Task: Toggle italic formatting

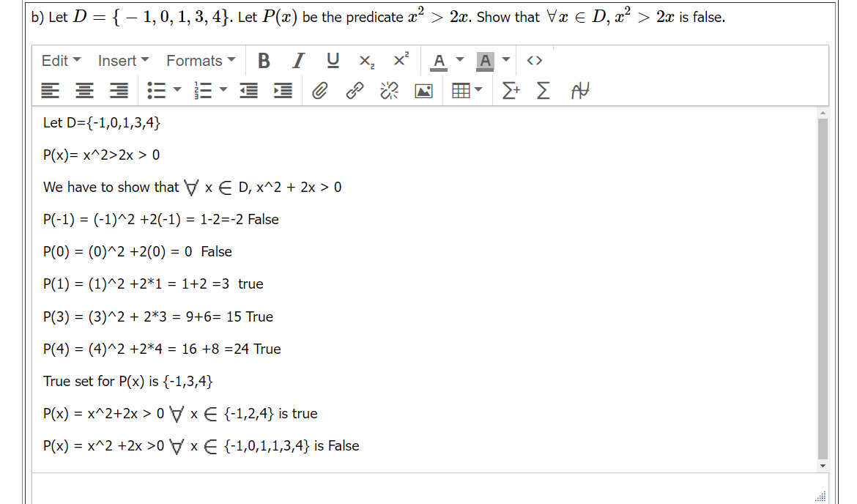Action: pos(297,61)
